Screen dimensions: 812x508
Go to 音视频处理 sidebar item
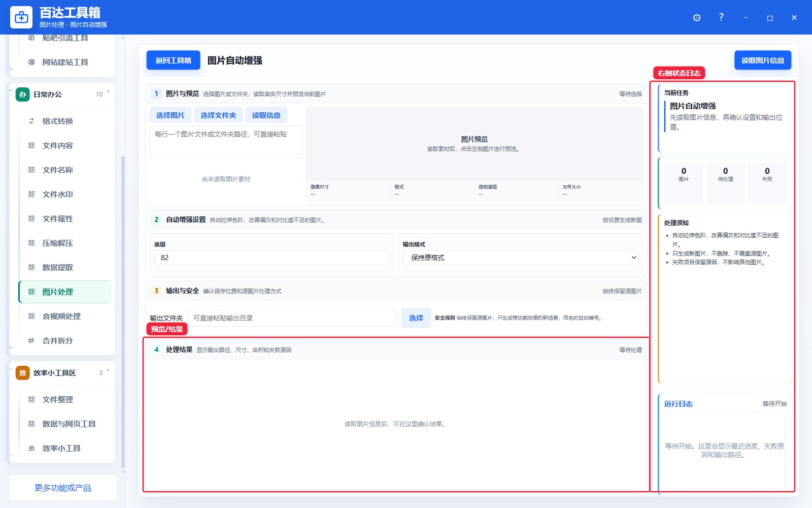65,316
